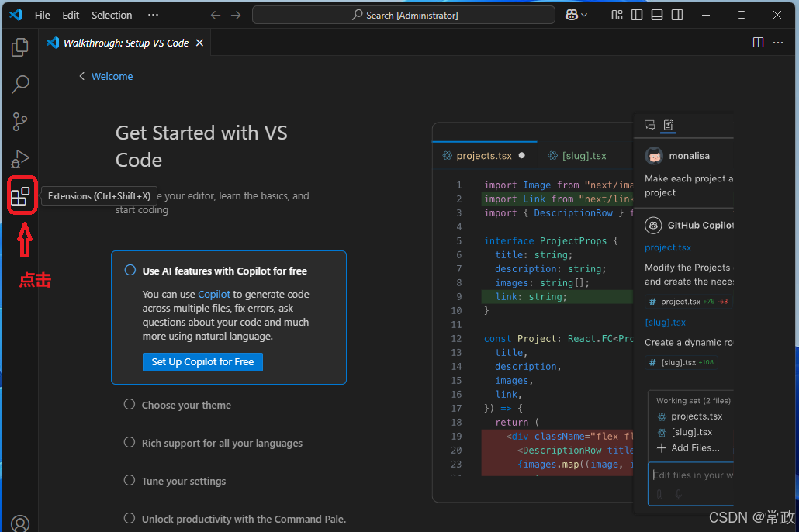Open the File menu
799x532 pixels.
[x=43, y=16]
